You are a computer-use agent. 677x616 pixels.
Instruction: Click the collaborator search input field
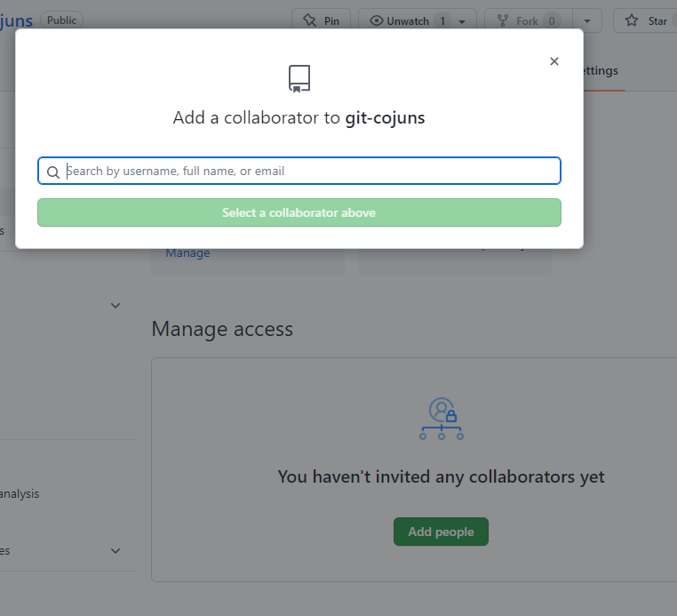pyautogui.click(x=299, y=171)
